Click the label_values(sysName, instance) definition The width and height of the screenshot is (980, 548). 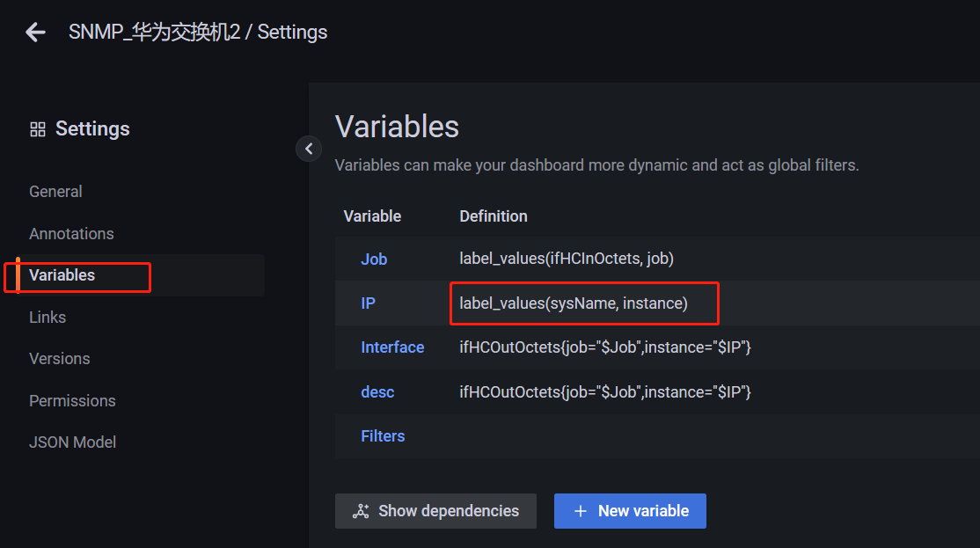573,303
